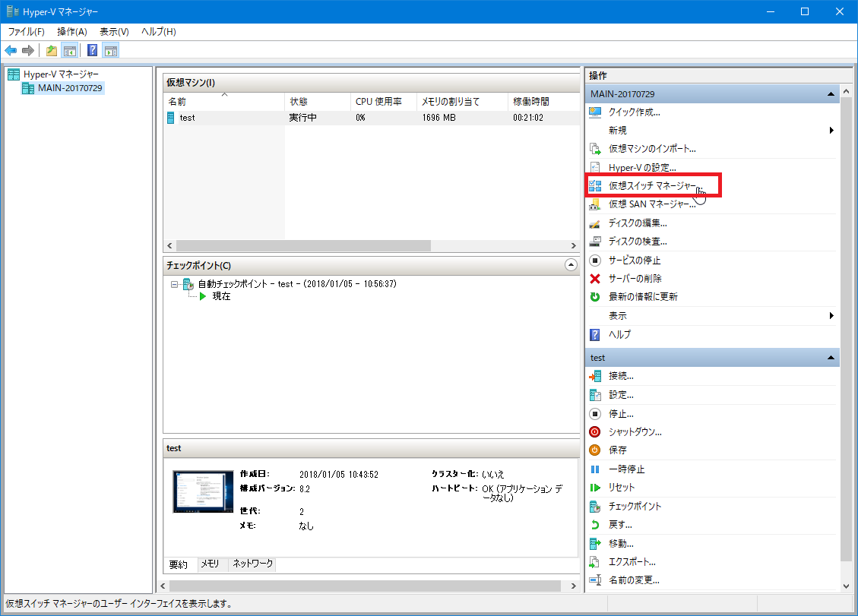Viewport: 858px width, 616px height.
Task: Sort by the 状態 column header
Action: coord(318,101)
